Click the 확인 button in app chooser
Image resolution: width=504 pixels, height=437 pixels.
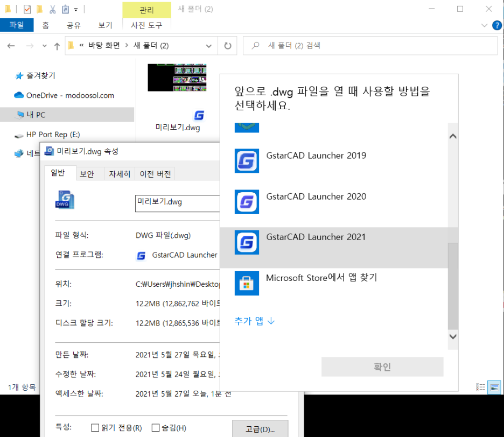point(382,366)
